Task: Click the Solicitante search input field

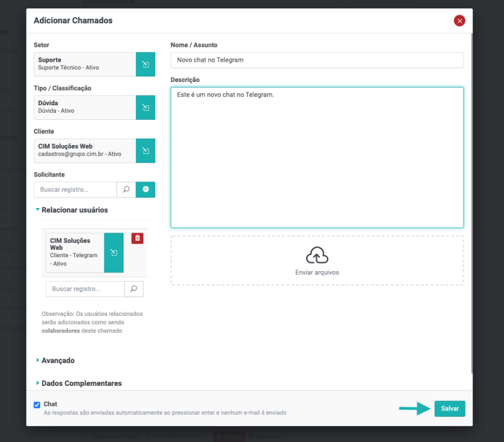Action: click(x=76, y=189)
